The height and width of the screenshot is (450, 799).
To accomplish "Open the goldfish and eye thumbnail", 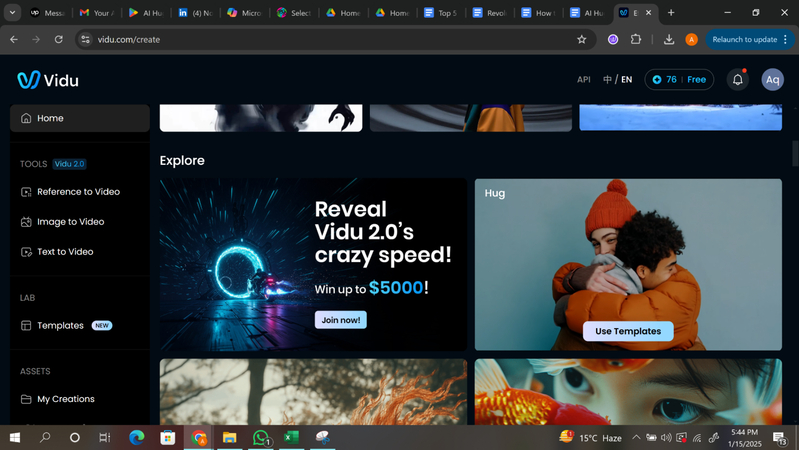I will (x=628, y=391).
